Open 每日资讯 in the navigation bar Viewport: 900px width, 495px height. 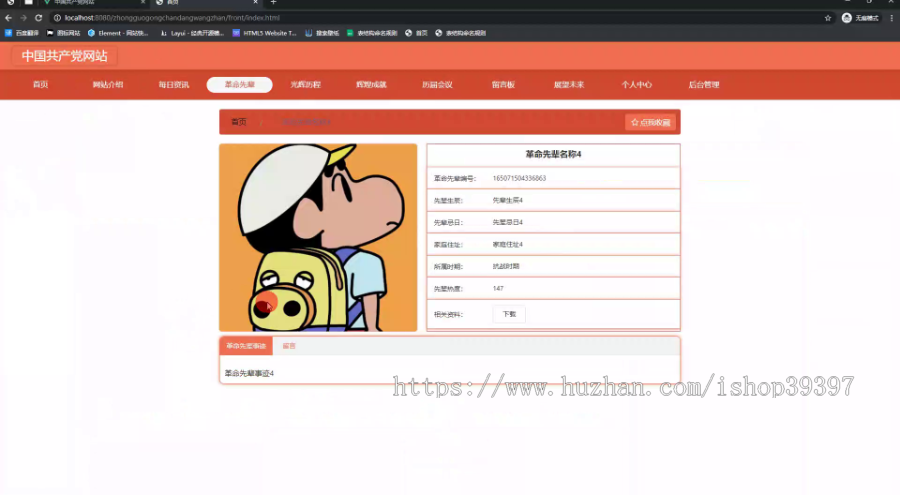pyautogui.click(x=173, y=84)
